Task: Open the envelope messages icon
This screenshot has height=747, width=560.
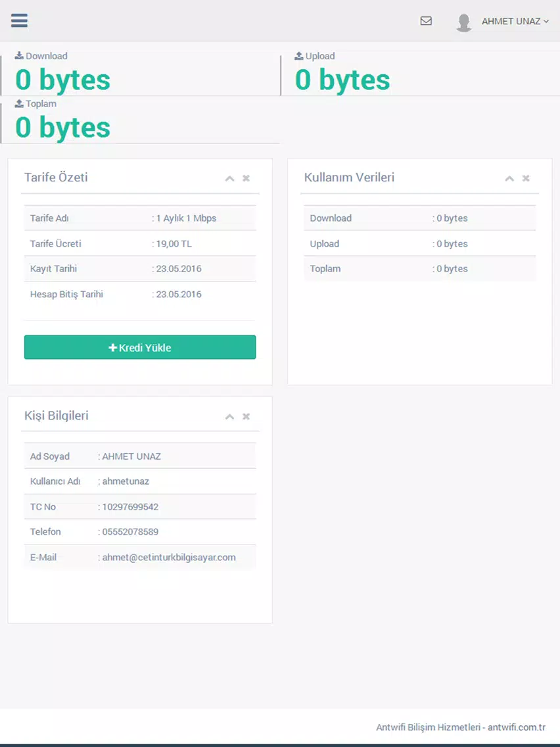Action: point(426,21)
